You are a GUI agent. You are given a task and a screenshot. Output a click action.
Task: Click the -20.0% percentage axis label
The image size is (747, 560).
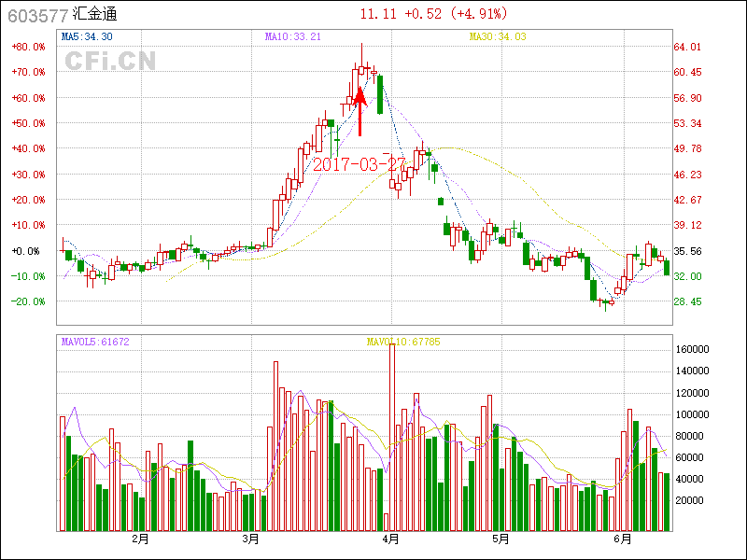[27, 301]
